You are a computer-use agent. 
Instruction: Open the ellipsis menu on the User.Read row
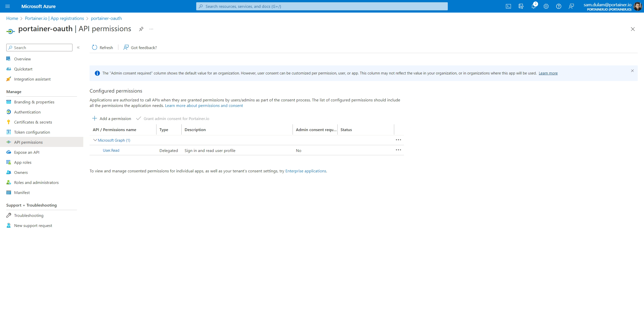coord(398,150)
